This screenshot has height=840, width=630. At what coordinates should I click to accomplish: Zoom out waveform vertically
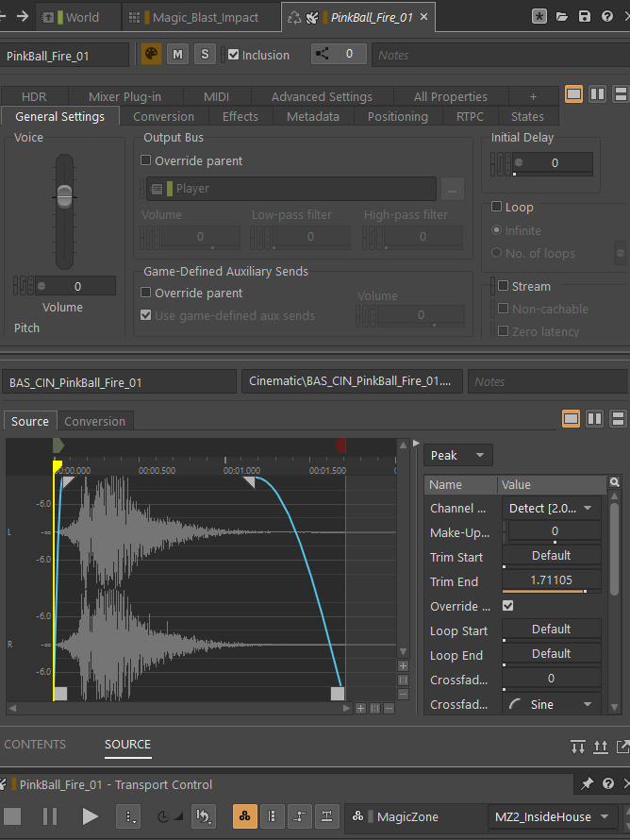point(403,695)
